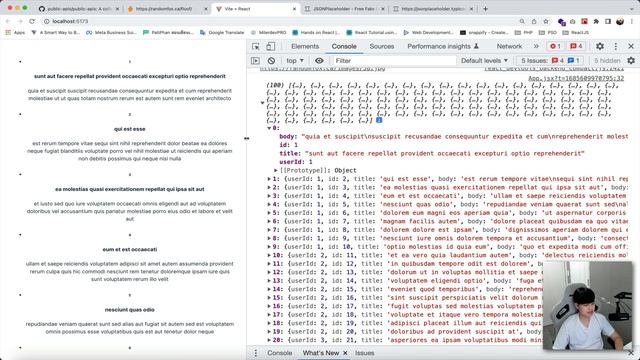This screenshot has width=640, height=360.
Task: Switch to the Elements tab
Action: (305, 47)
